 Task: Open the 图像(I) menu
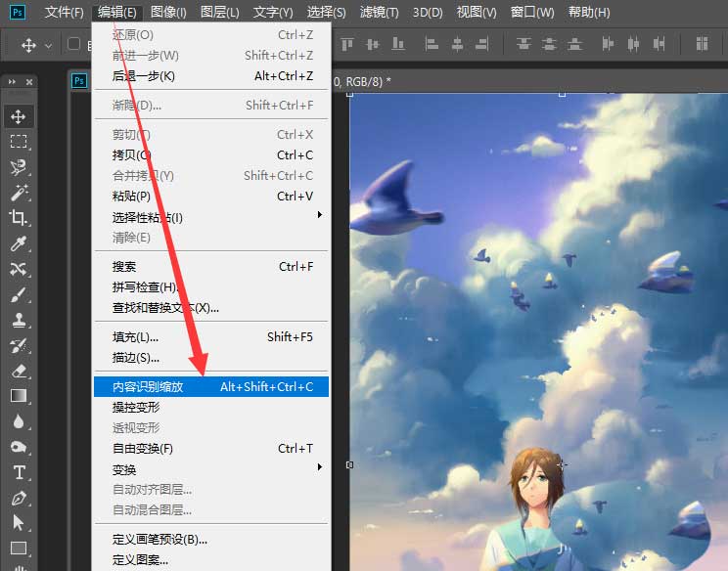168,12
